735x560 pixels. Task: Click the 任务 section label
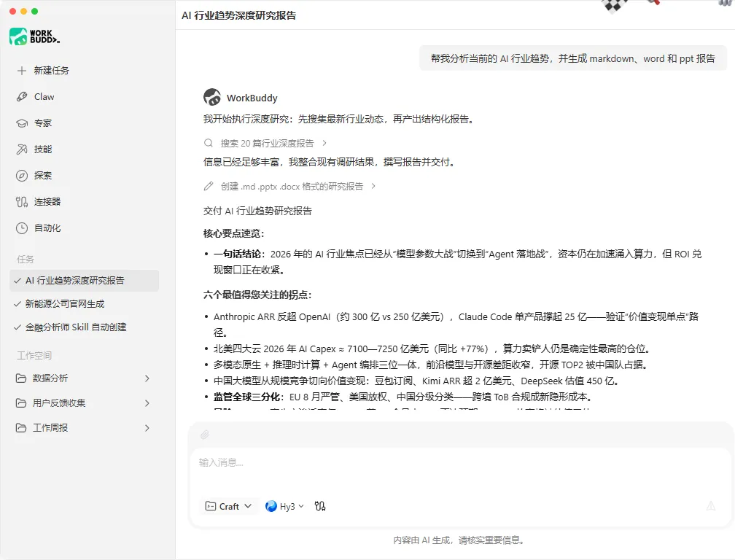26,259
